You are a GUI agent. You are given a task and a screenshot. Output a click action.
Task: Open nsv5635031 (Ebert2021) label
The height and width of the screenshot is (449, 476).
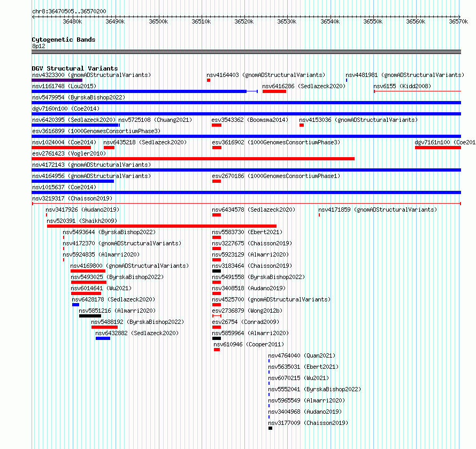pos(303,367)
